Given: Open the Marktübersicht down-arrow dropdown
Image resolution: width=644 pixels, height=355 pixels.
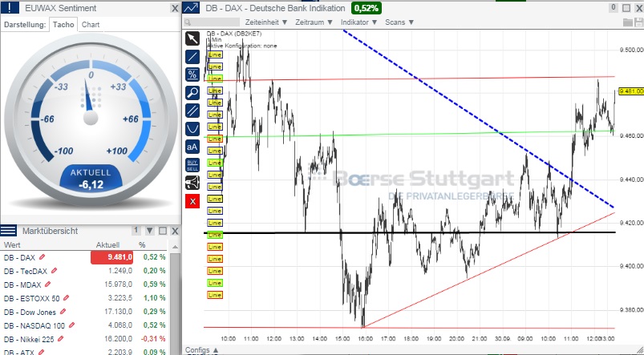Looking at the screenshot, I should tap(149, 231).
